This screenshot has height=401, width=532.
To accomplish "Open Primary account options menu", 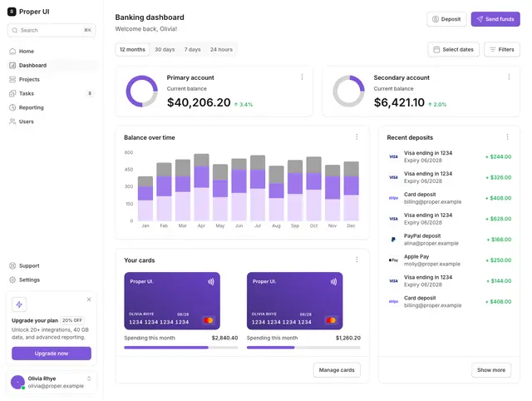I will click(302, 77).
